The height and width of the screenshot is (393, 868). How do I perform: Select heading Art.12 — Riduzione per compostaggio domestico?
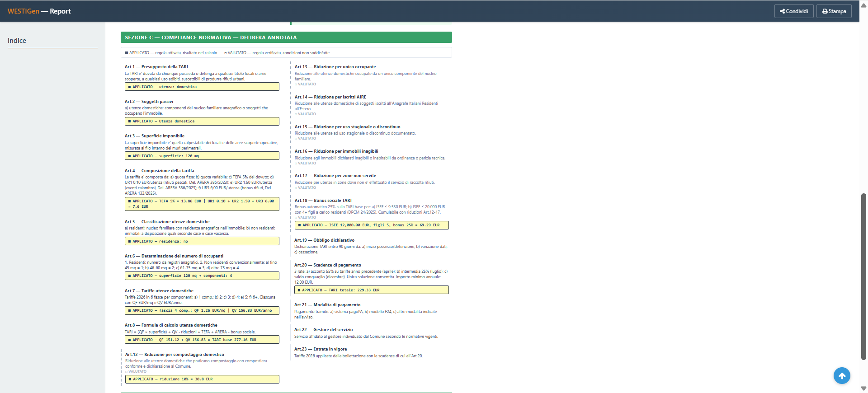(x=175, y=355)
